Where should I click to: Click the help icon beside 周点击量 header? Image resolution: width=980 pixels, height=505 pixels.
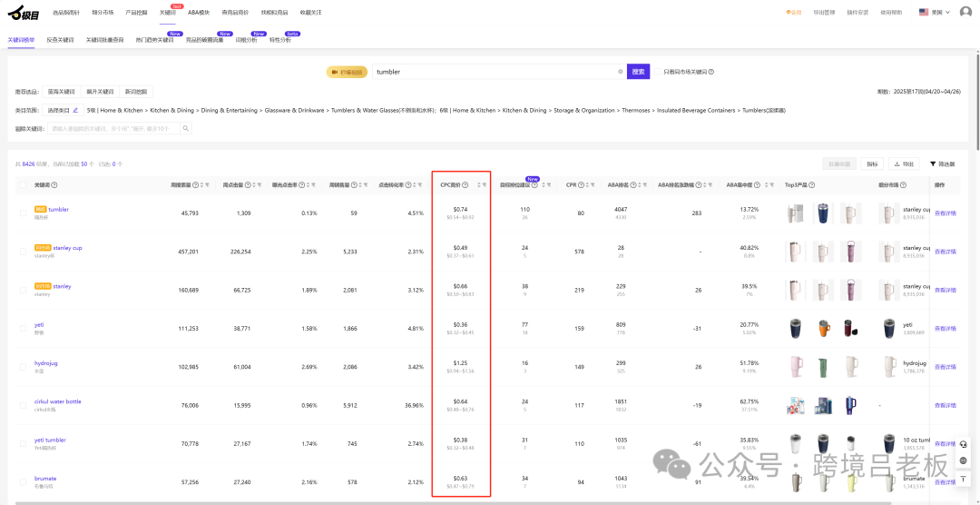[x=249, y=184]
